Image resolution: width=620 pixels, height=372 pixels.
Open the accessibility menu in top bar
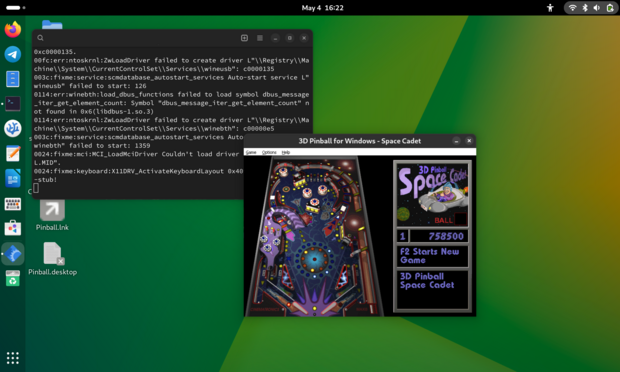click(550, 8)
